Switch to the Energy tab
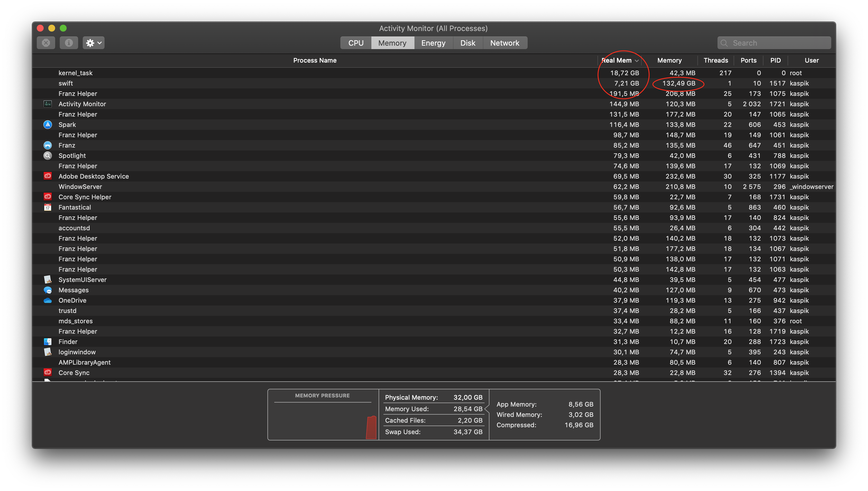 click(x=433, y=43)
